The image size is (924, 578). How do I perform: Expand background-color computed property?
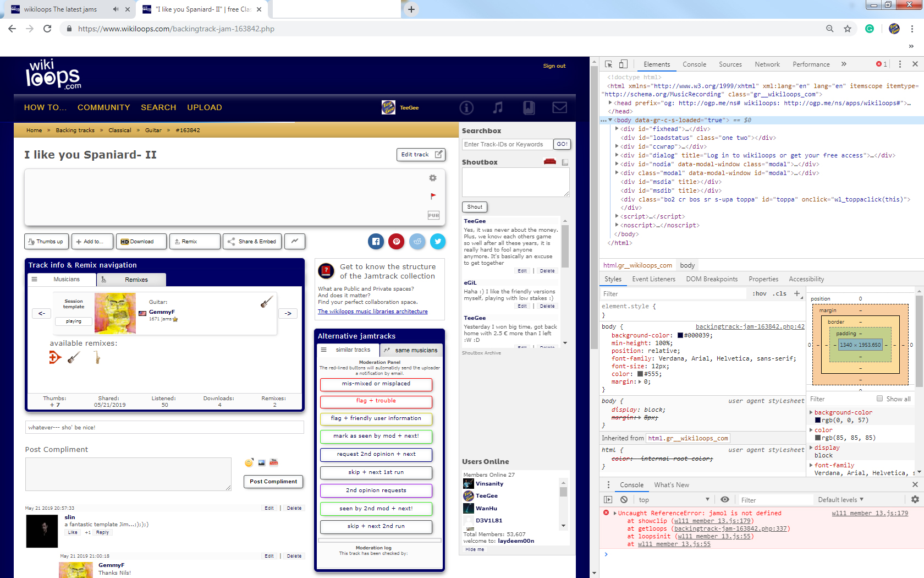tap(811, 412)
